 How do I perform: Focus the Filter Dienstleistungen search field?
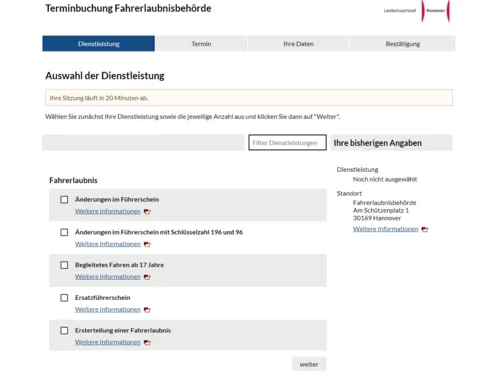coord(287,143)
